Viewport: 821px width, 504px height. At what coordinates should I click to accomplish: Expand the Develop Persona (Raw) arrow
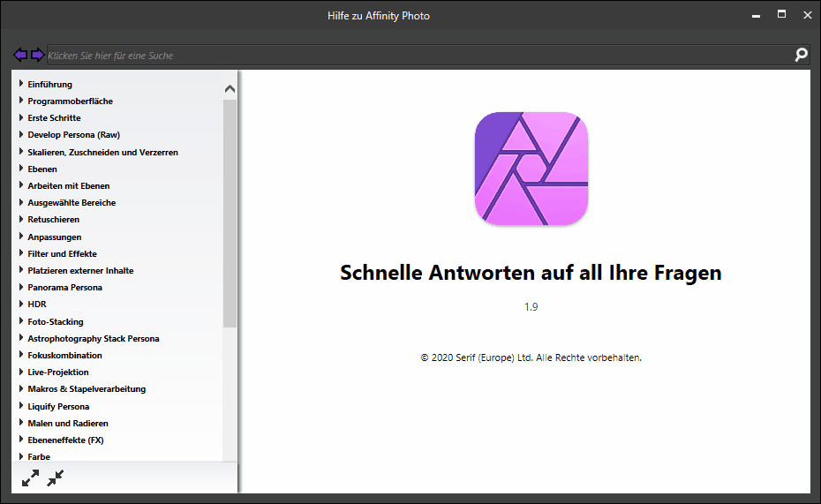(x=21, y=134)
